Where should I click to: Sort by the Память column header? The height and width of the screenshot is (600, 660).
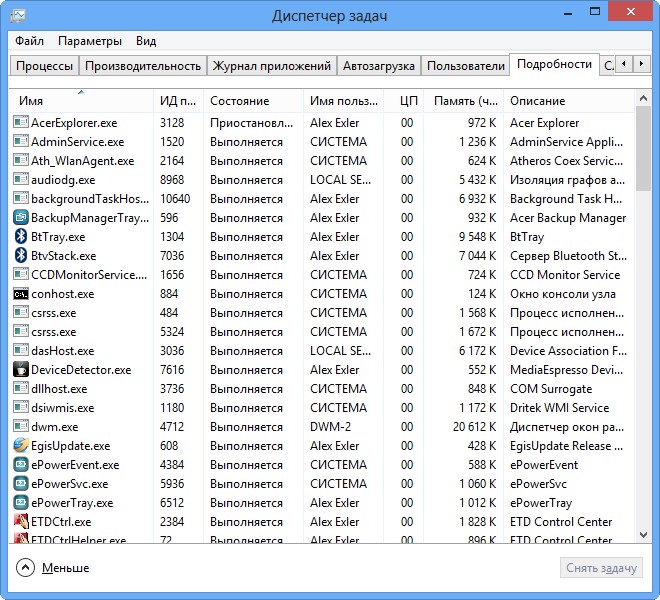[464, 101]
